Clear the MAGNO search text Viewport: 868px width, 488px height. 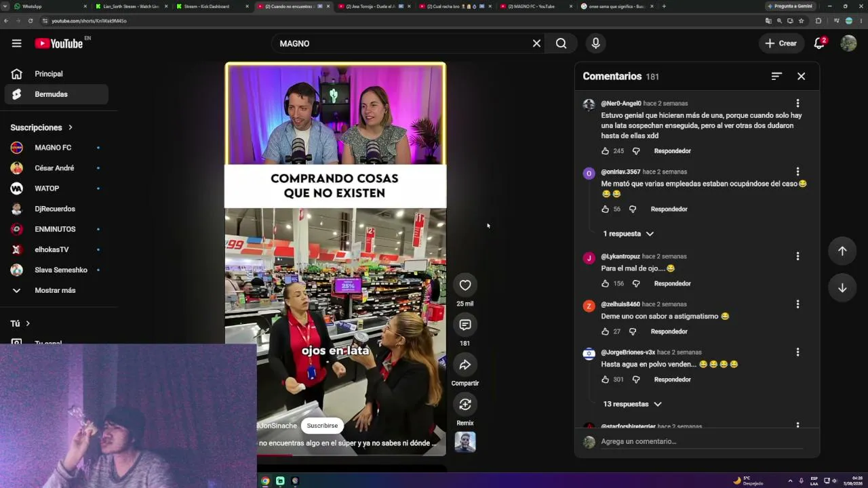[x=536, y=43]
